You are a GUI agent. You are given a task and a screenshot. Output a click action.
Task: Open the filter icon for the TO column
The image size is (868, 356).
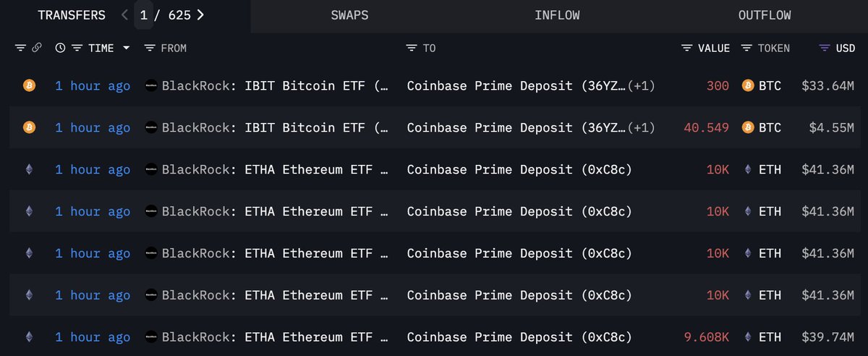tap(412, 48)
